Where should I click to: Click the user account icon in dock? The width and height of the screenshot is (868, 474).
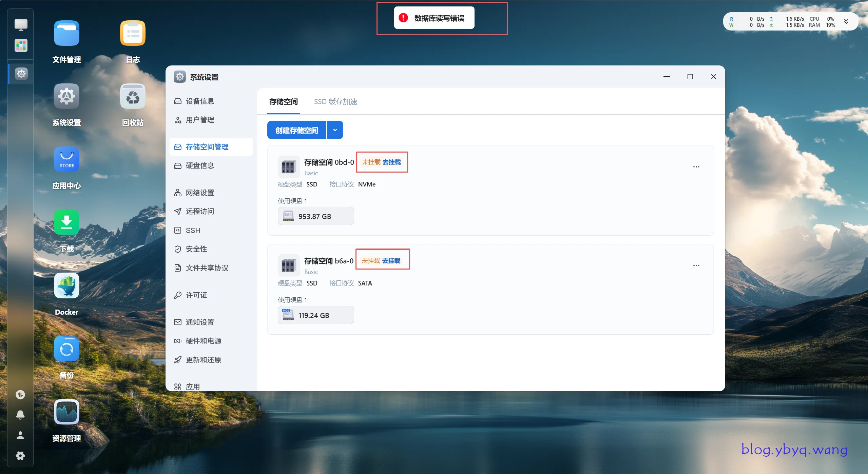(20, 435)
